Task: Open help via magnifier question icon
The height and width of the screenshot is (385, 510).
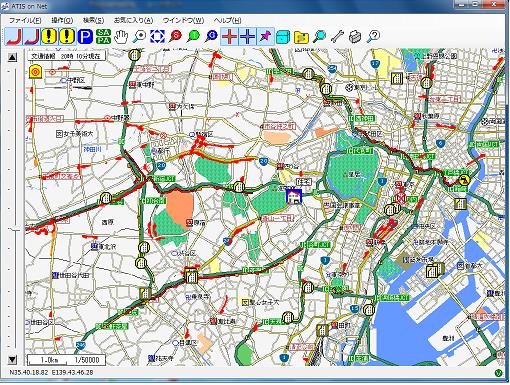Action: [x=373, y=36]
